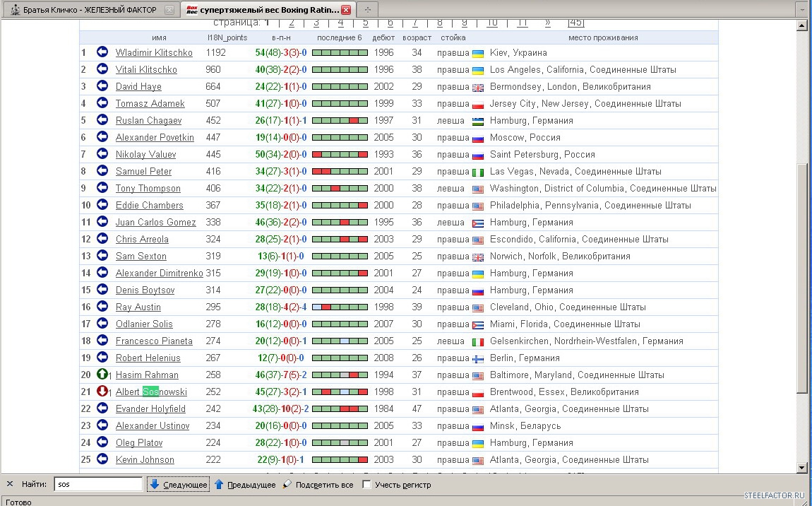Close the find bar with the X icon
Screen dimensions: 812x506
click(x=10, y=484)
